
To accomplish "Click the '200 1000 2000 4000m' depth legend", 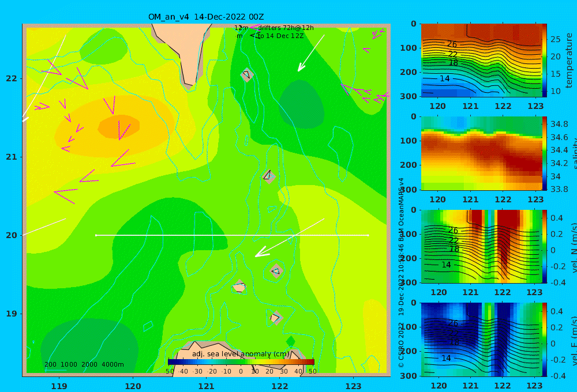I will tap(84, 364).
